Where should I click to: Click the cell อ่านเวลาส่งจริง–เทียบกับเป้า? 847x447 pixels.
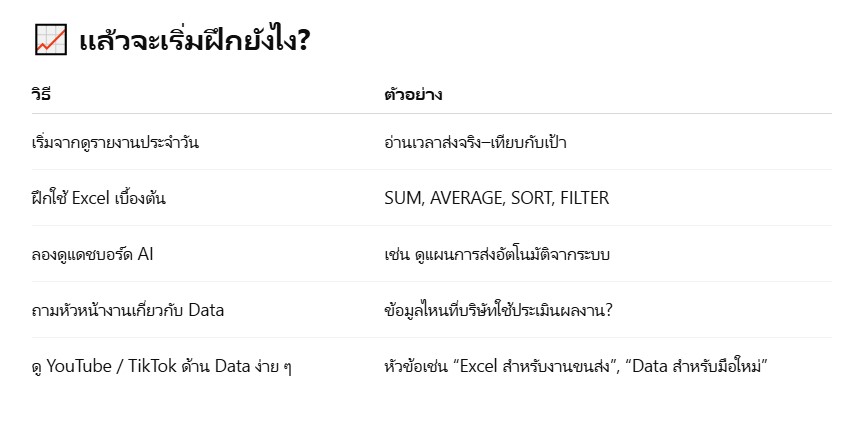coord(475,143)
